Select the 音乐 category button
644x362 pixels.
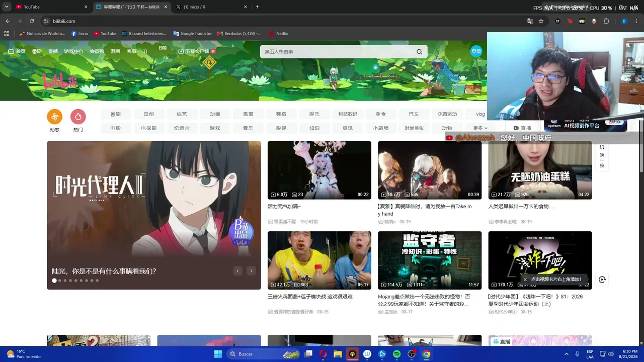click(248, 128)
